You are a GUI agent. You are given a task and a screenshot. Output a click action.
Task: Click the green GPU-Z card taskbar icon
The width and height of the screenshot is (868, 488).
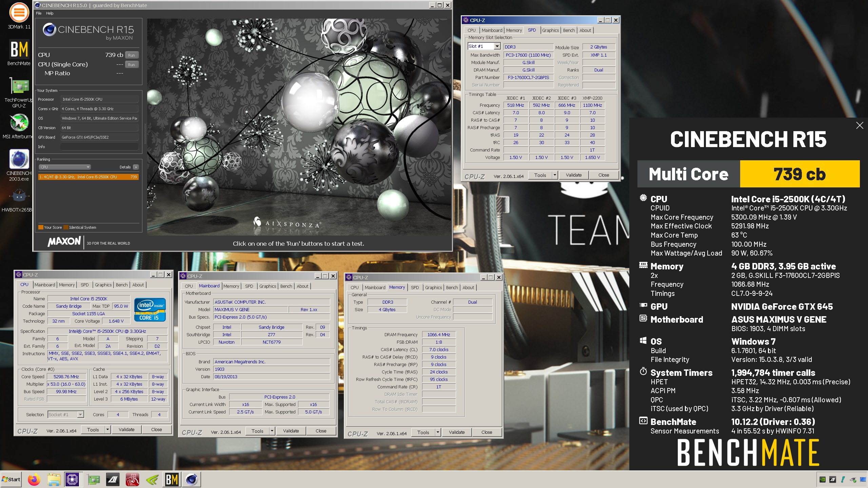click(x=94, y=480)
